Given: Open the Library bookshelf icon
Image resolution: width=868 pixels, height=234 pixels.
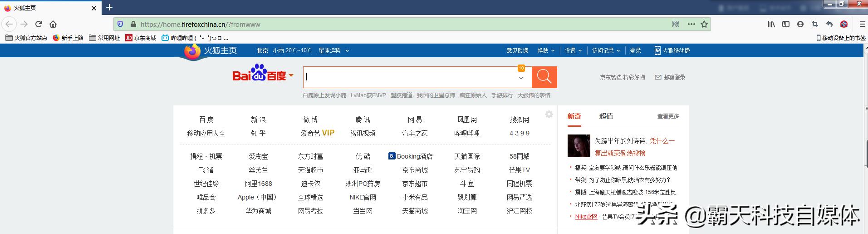Looking at the screenshot, I should point(771,24).
